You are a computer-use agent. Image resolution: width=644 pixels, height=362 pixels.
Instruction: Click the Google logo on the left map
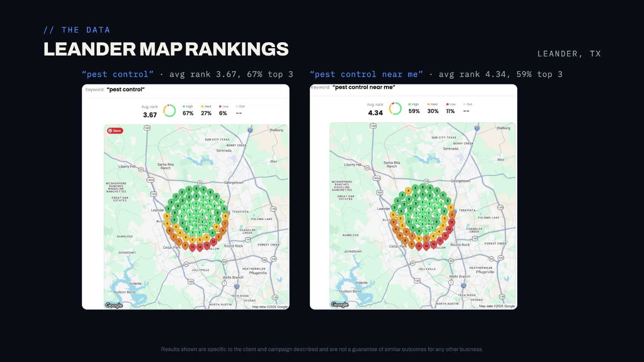point(114,305)
